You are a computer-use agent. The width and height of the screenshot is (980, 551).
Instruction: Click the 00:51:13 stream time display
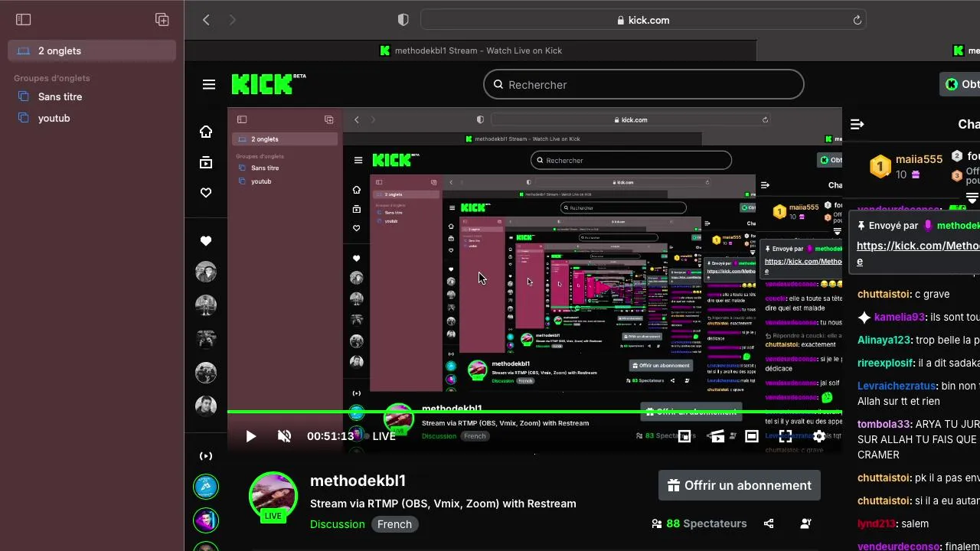(331, 436)
